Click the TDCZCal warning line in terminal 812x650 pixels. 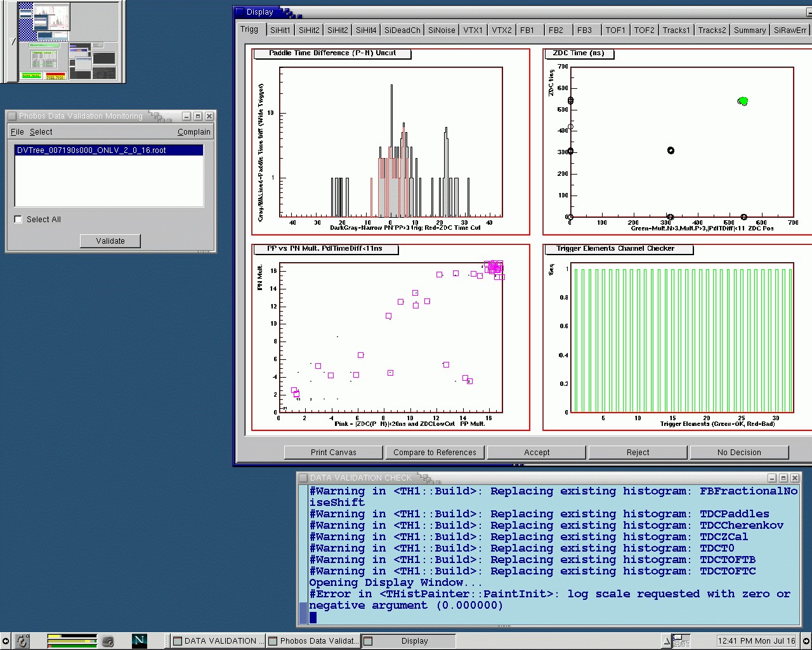(528, 537)
